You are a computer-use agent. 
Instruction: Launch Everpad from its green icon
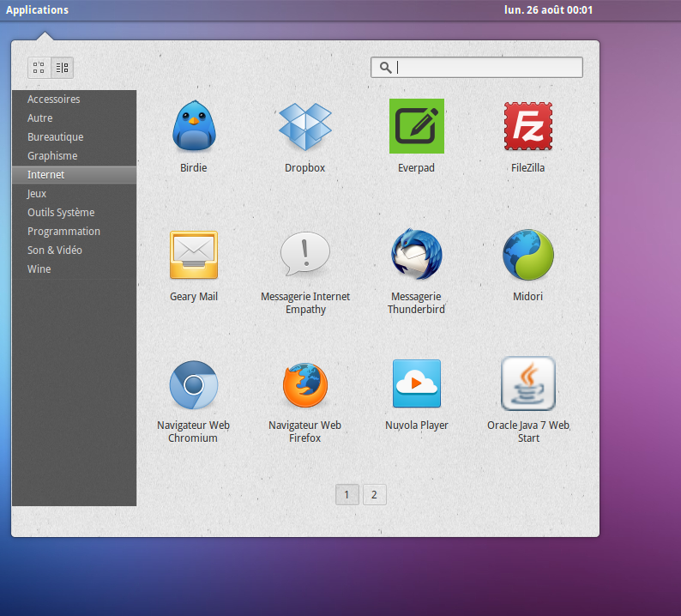coord(417,126)
